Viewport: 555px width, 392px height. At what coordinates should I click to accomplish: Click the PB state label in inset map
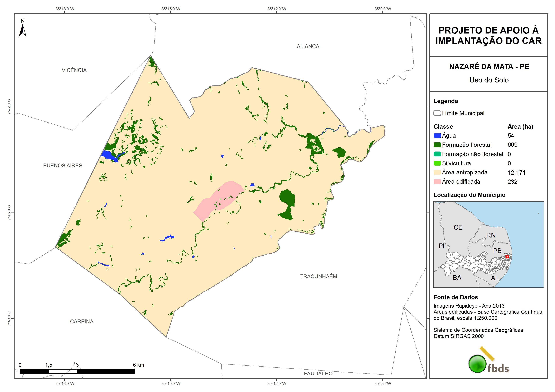[x=497, y=251]
